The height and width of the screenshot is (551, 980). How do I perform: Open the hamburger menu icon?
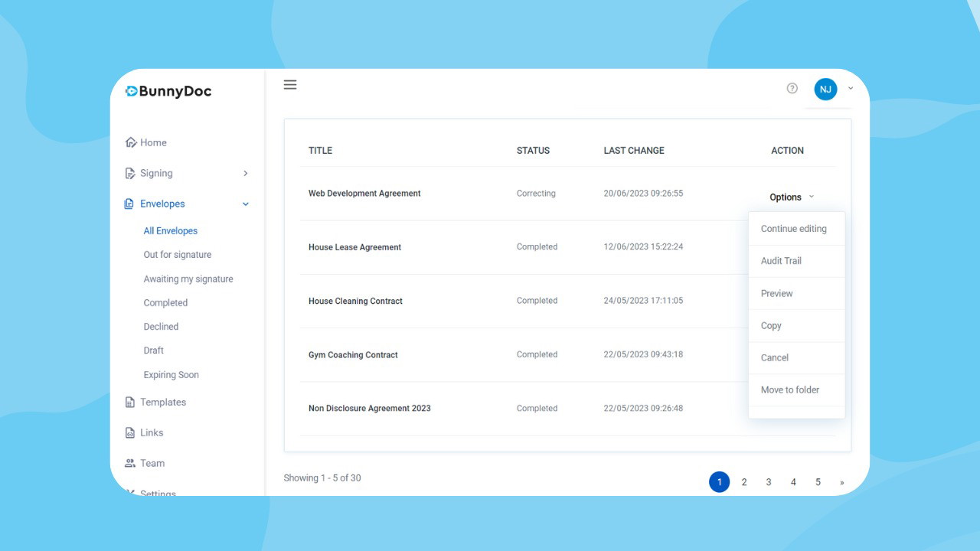coord(290,85)
